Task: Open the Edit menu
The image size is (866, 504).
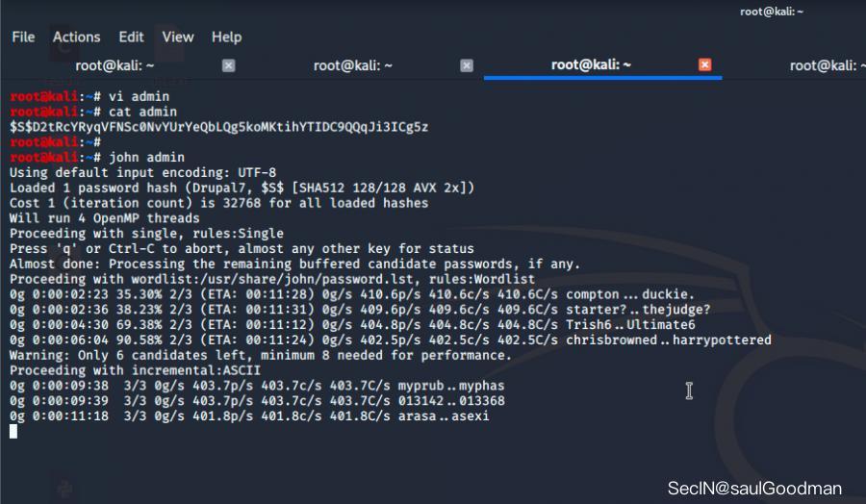Action: (131, 37)
